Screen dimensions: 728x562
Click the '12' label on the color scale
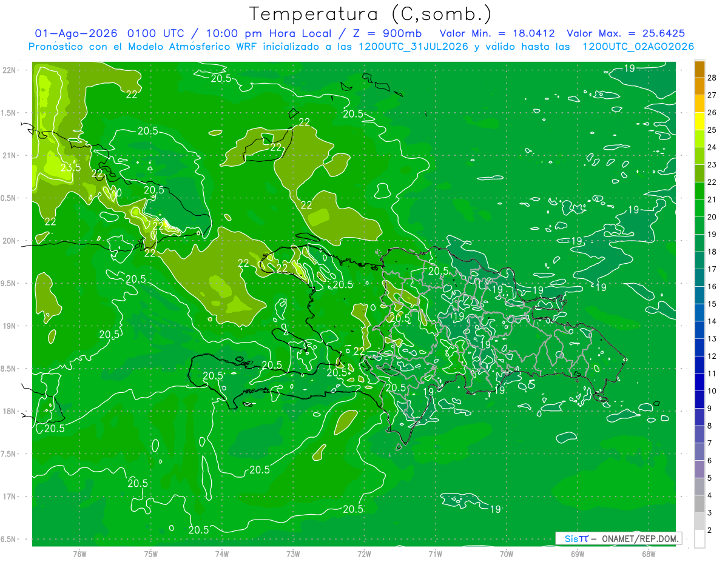(x=712, y=356)
